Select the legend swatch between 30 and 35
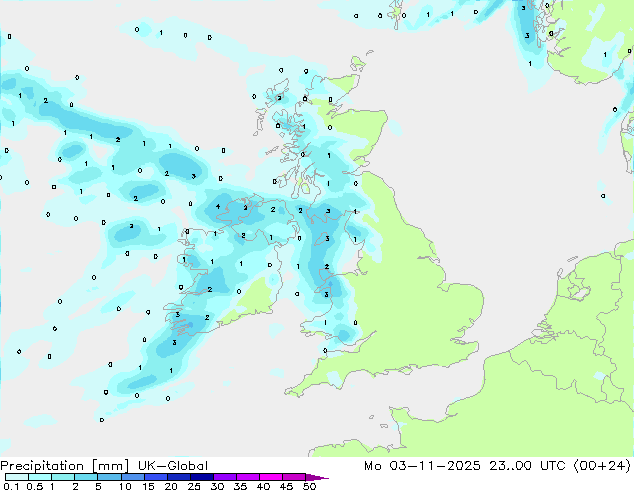The height and width of the screenshot is (490, 634). pos(225,477)
